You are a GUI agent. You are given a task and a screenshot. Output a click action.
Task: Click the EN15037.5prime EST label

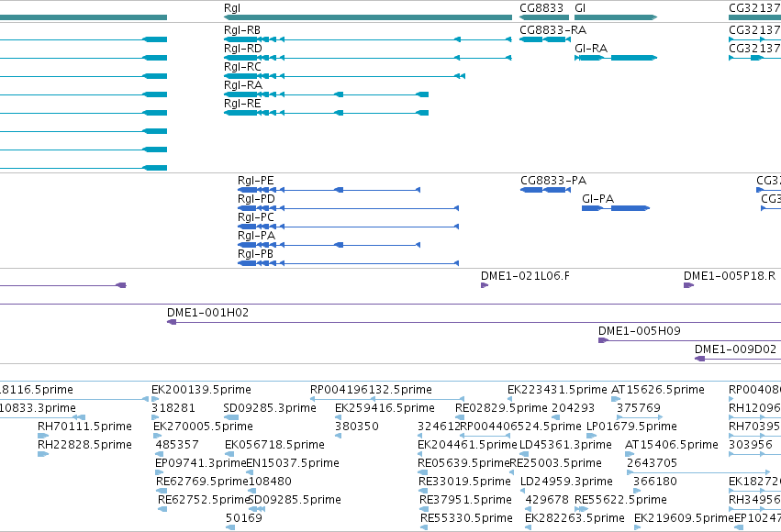point(293,463)
